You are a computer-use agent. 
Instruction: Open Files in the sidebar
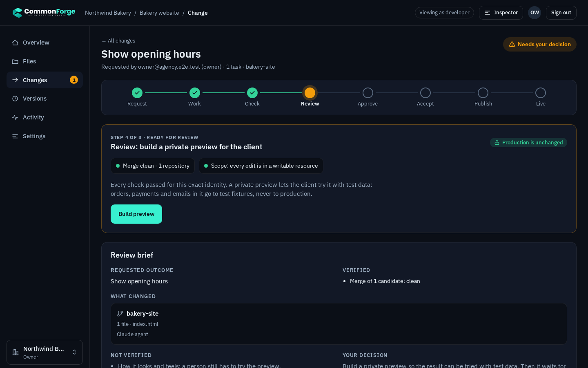tap(45, 61)
